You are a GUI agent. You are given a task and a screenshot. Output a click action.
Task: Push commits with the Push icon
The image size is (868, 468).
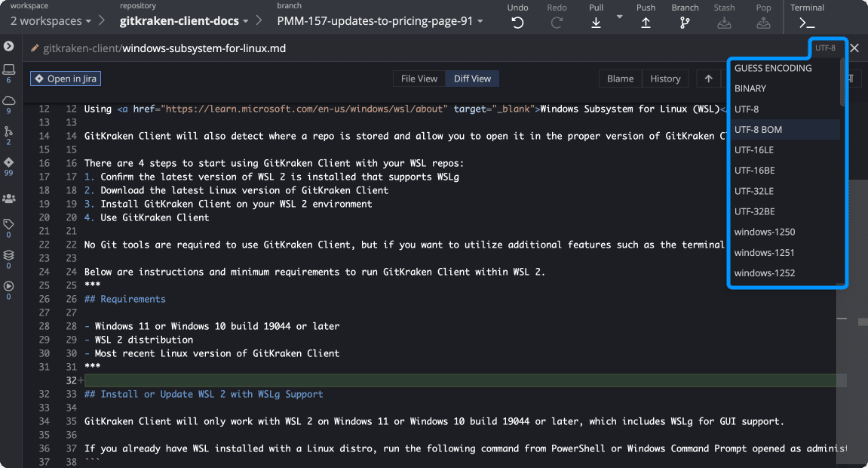tap(646, 22)
